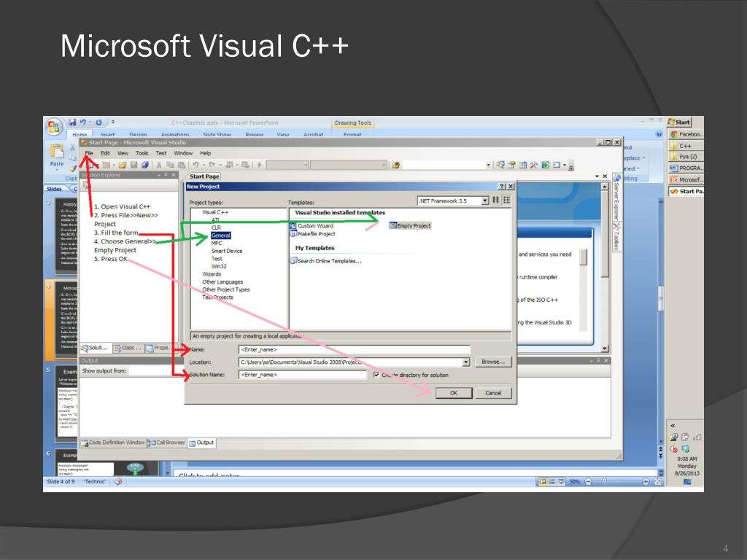Click the Browse button

493,362
